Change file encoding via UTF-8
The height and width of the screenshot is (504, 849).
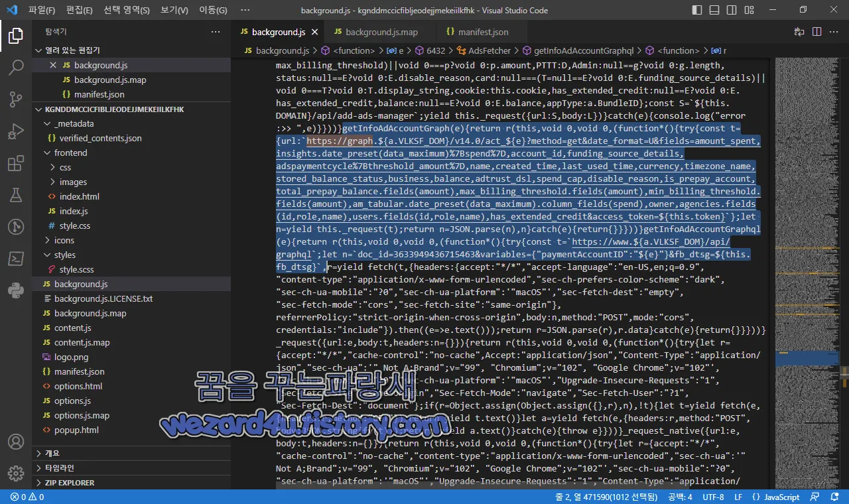coord(713,497)
